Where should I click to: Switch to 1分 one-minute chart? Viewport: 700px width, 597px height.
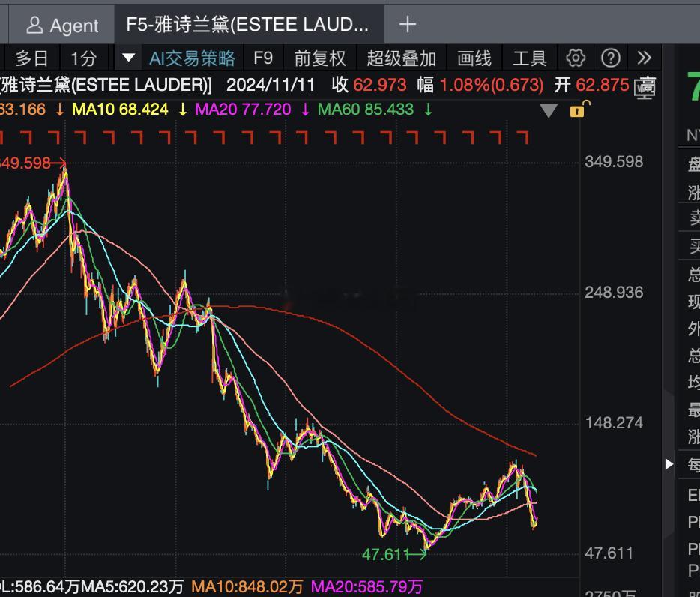(x=84, y=58)
